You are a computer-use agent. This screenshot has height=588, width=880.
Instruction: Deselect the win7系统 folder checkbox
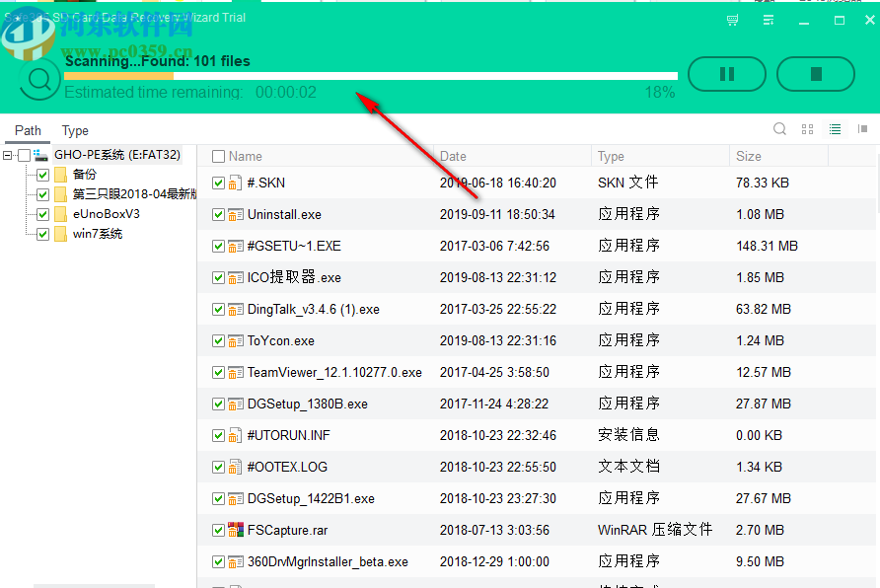click(x=42, y=234)
